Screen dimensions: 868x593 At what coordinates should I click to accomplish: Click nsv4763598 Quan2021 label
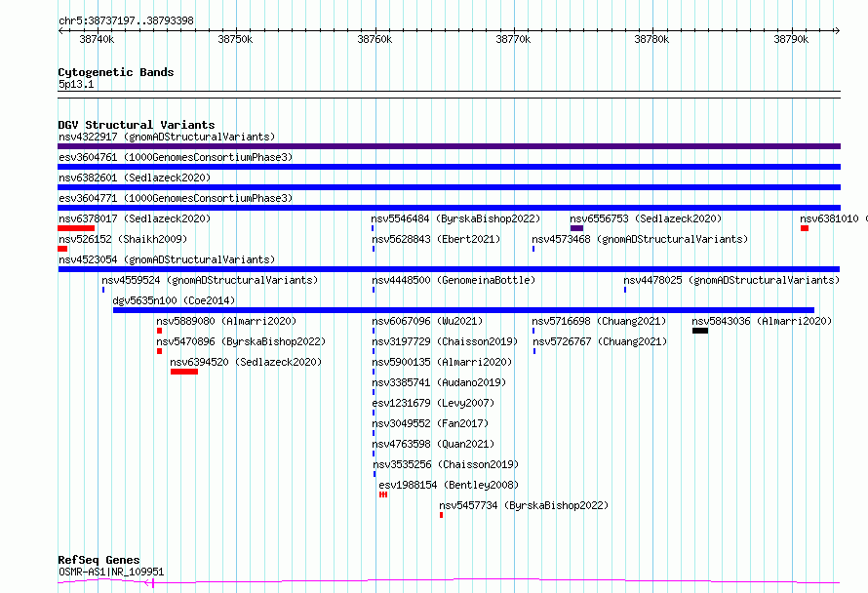(x=433, y=444)
